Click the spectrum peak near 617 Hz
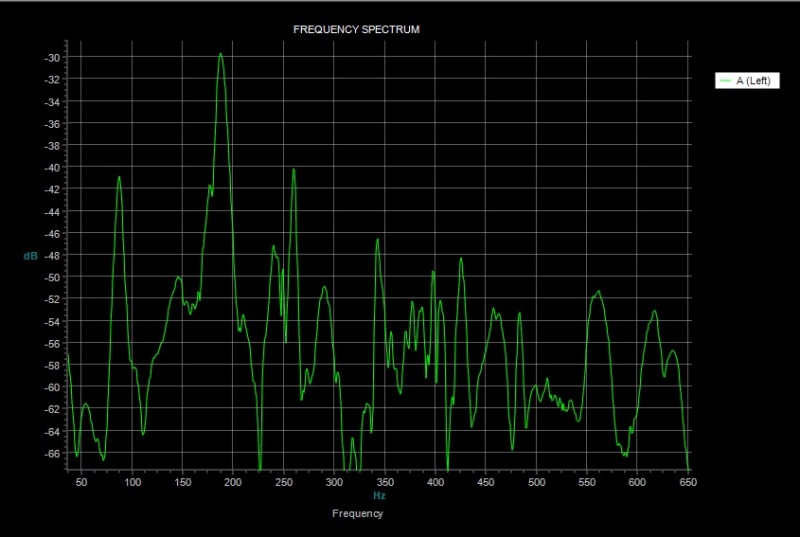Screen dimensions: 800x537 point(654,312)
